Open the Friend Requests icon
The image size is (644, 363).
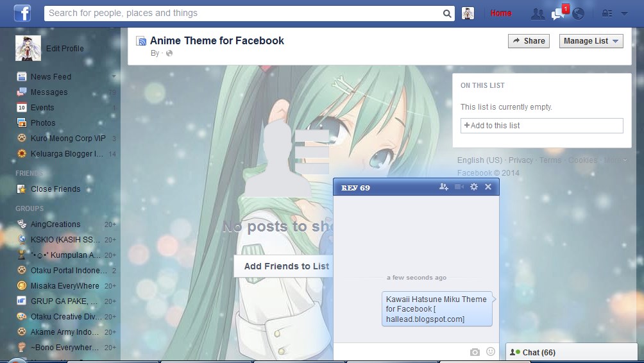pyautogui.click(x=538, y=14)
